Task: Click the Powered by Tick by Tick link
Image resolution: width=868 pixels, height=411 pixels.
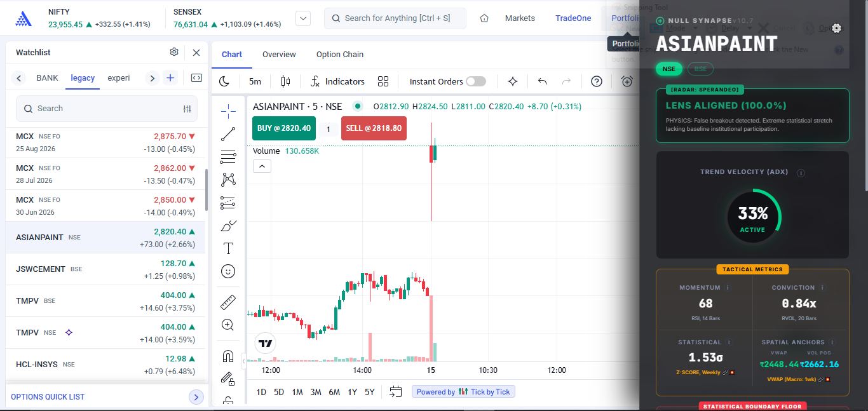Action: point(463,392)
